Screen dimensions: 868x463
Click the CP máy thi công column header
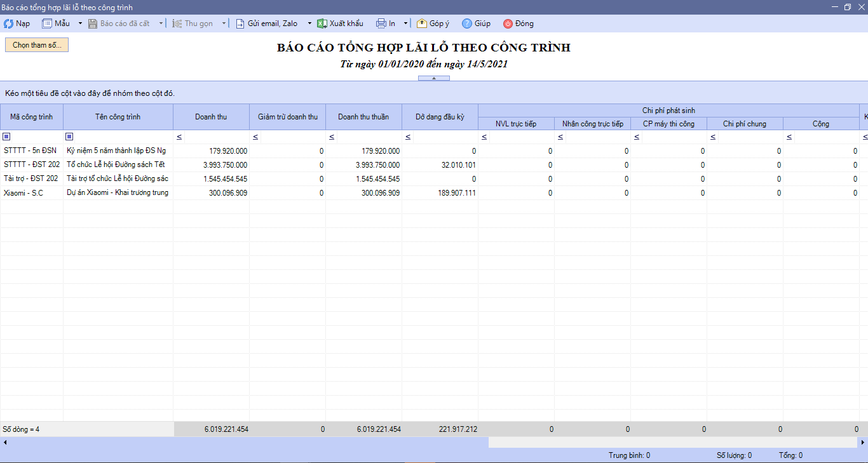pos(668,124)
